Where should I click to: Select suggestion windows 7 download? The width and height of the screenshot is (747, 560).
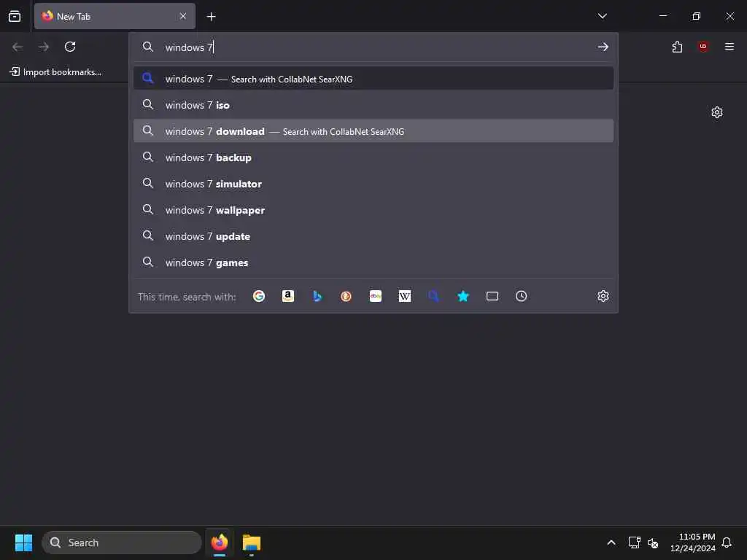tap(373, 131)
